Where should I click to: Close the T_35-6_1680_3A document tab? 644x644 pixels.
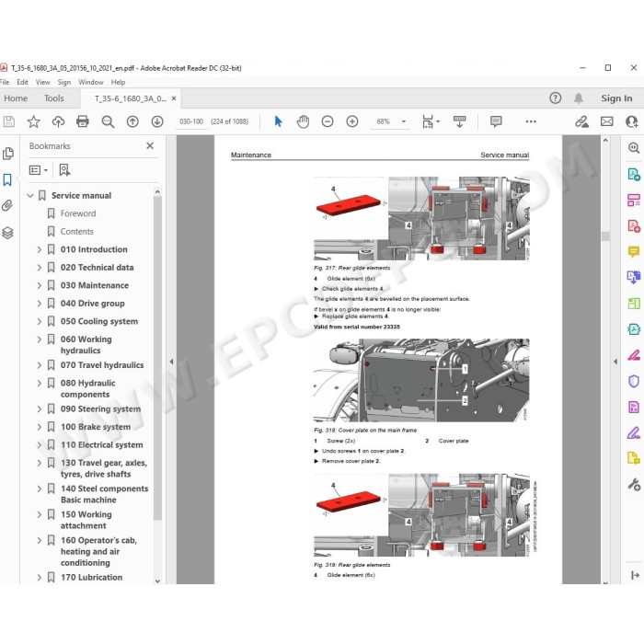174,98
